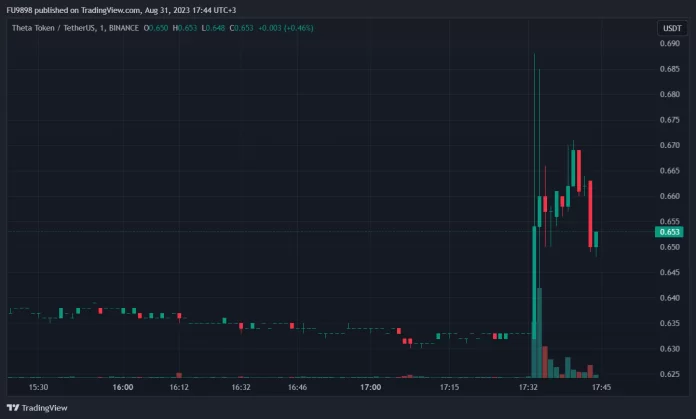The height and width of the screenshot is (419, 696).
Task: Click the +0.003 (+0.46%) change value
Action: [x=285, y=28]
